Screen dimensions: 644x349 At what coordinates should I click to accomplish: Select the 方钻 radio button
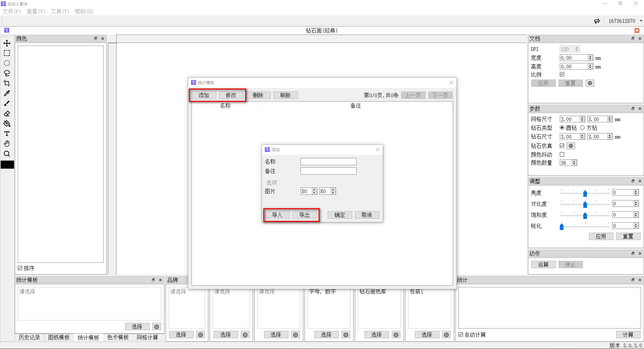click(x=583, y=128)
